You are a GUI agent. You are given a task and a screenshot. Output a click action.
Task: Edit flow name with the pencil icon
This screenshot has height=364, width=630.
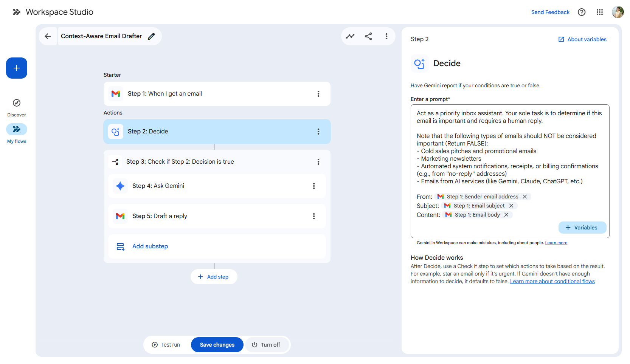click(151, 36)
